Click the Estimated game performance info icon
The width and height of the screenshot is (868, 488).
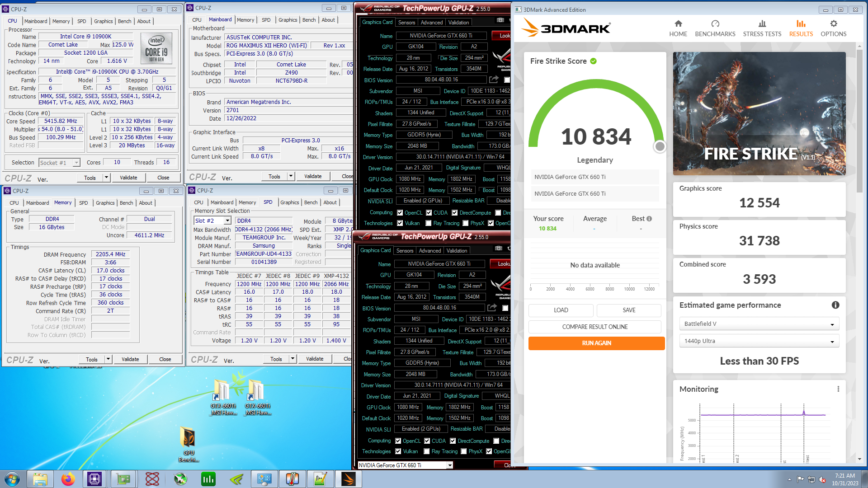point(835,305)
